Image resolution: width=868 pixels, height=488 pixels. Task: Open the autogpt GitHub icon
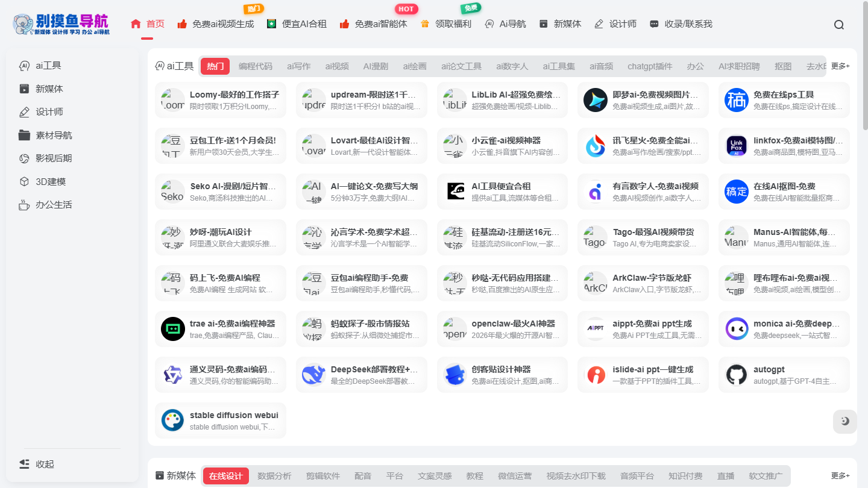coord(737,375)
